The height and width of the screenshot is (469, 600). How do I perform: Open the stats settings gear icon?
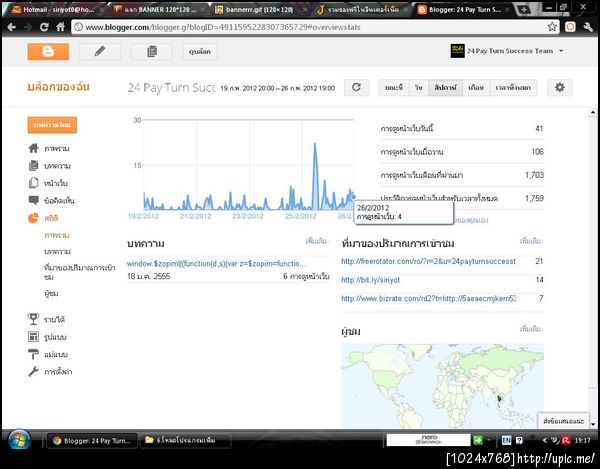559,87
